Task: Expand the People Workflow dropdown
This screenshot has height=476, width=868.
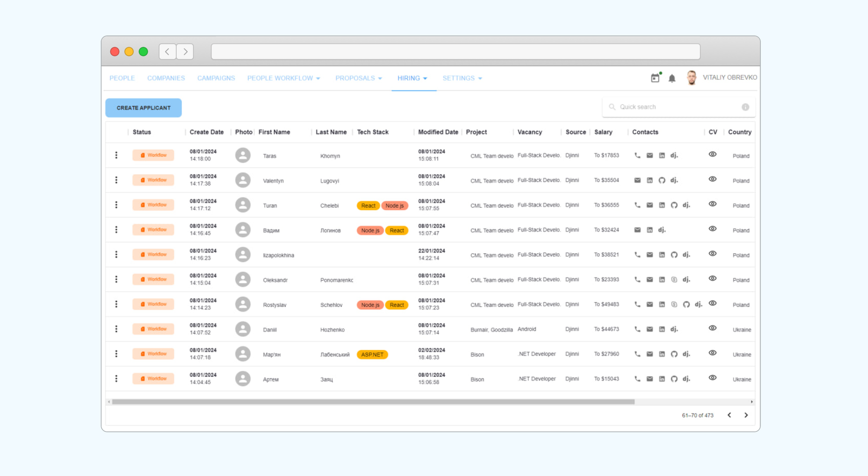Action: tap(284, 78)
